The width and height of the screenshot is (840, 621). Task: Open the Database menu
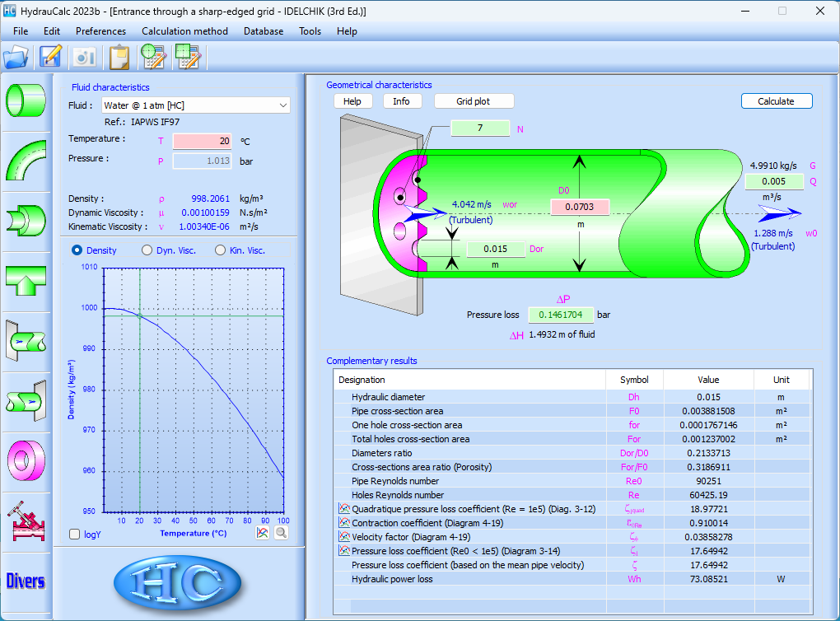[x=263, y=31]
